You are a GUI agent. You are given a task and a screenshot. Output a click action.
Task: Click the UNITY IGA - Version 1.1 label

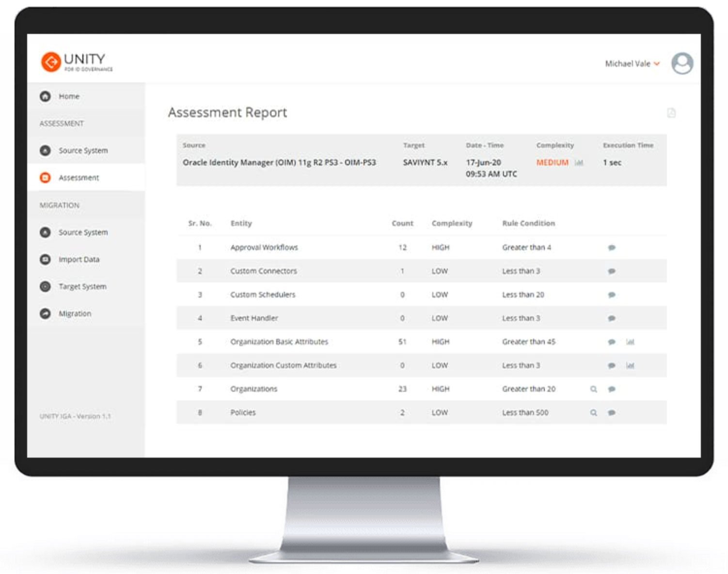(75, 416)
